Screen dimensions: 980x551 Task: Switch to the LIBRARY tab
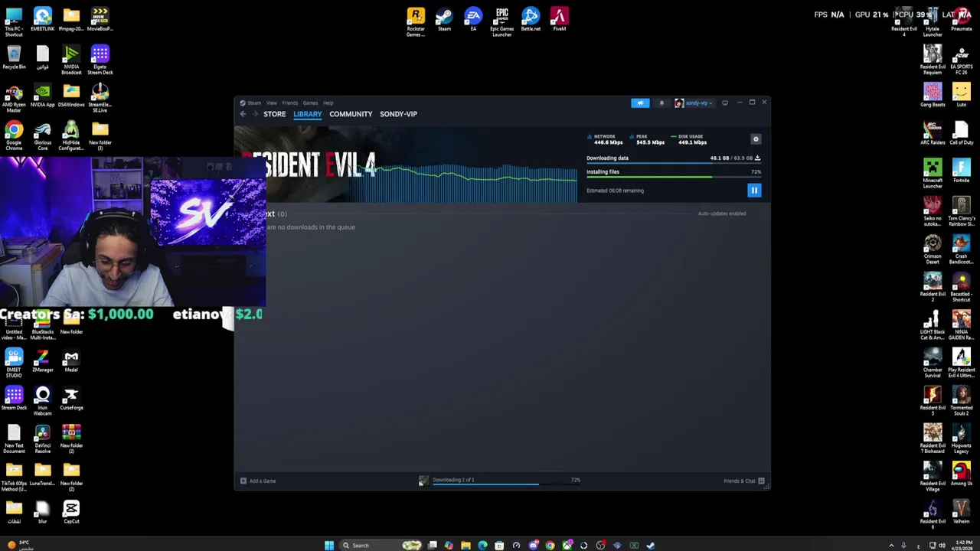tap(308, 114)
